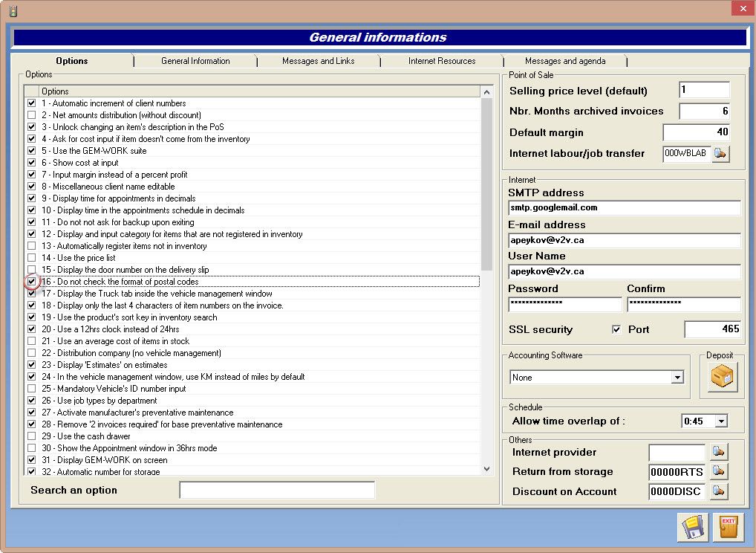
Task: Click the SMTP address field
Action: pos(625,208)
